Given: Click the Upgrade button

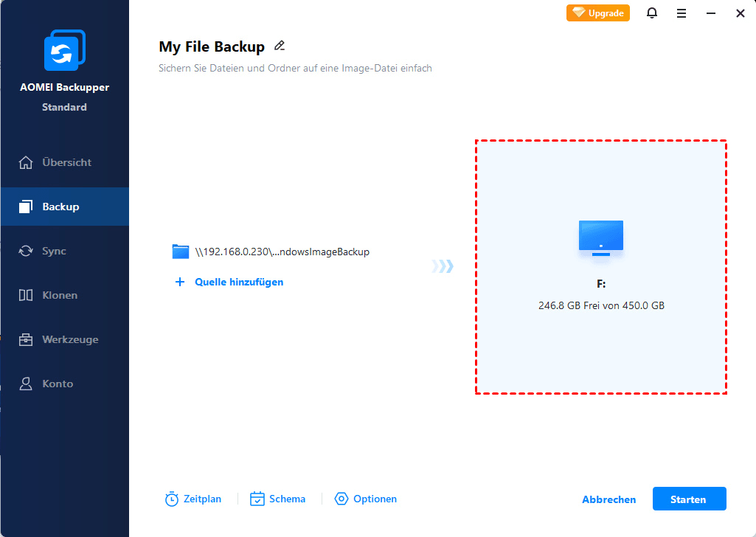Looking at the screenshot, I should click(x=598, y=13).
